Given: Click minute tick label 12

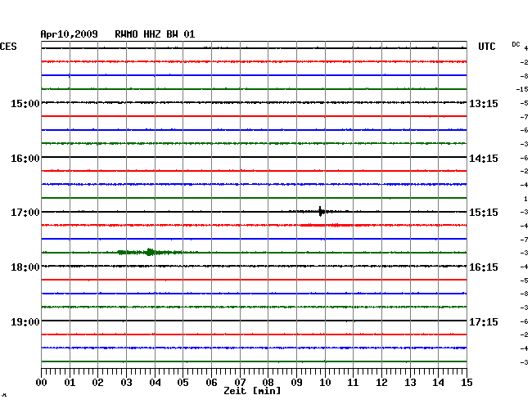Looking at the screenshot, I should (381, 383).
